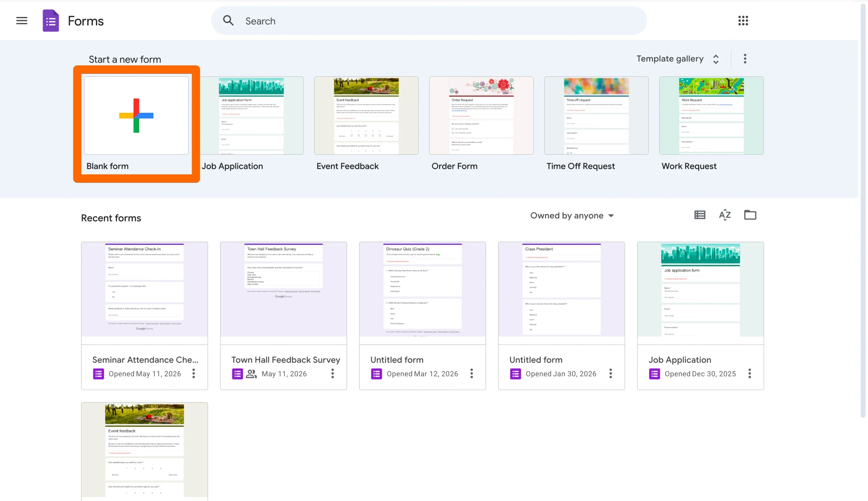Click the Opened Dec 30, 2025 date
This screenshot has width=868, height=501.
[x=700, y=374]
